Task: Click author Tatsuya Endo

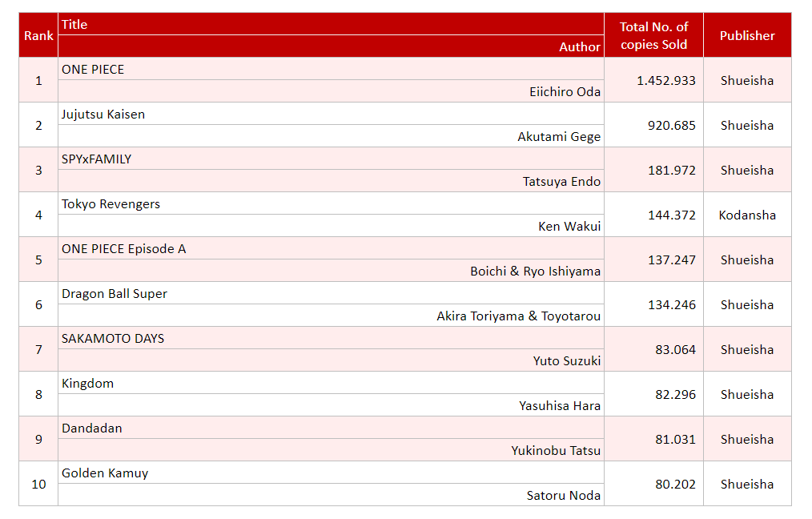Action: point(561,182)
